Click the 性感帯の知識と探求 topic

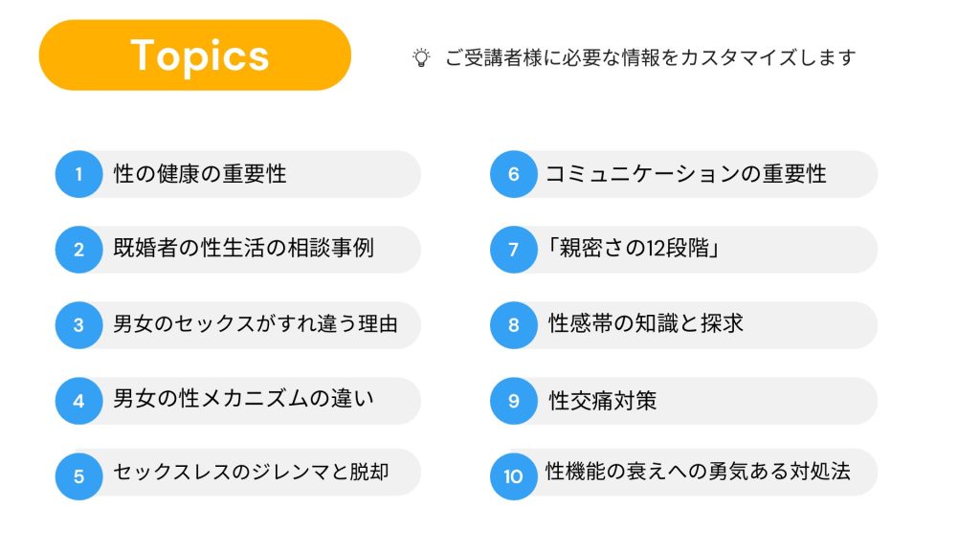[x=646, y=324]
